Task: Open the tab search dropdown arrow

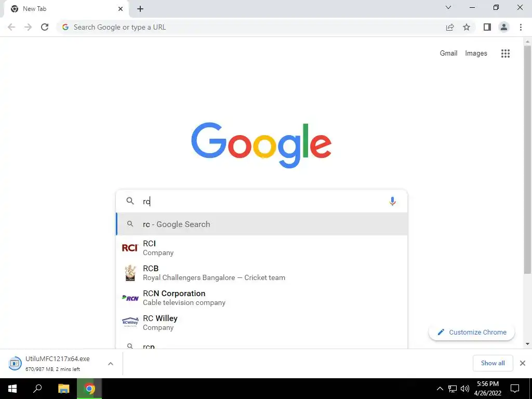Action: pos(448,7)
